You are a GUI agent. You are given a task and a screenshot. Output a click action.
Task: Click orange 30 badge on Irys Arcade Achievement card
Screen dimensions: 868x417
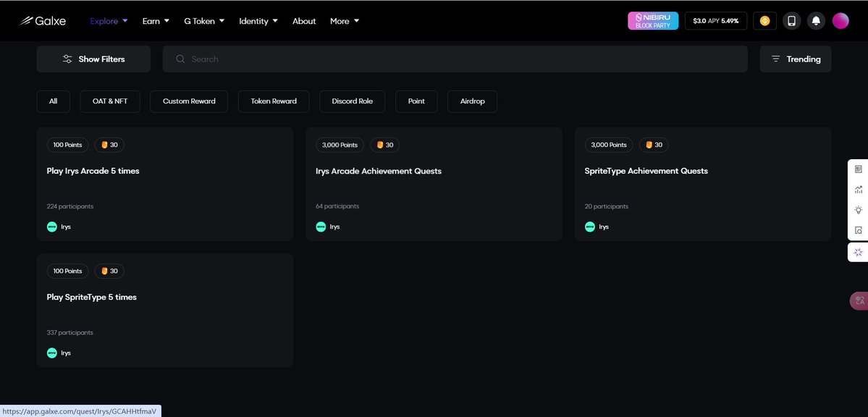click(384, 145)
